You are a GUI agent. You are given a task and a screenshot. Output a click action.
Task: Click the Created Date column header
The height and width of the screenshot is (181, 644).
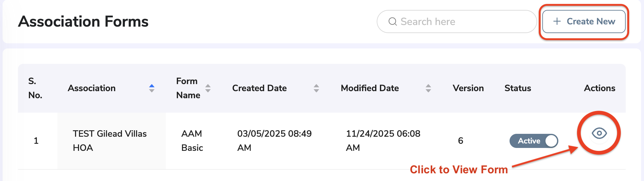coord(260,88)
